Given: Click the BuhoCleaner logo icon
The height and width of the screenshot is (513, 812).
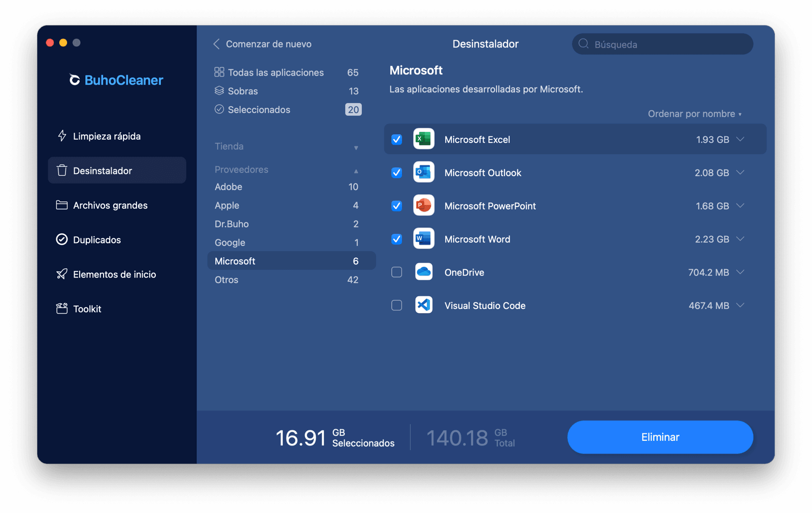Looking at the screenshot, I should coord(75,80).
